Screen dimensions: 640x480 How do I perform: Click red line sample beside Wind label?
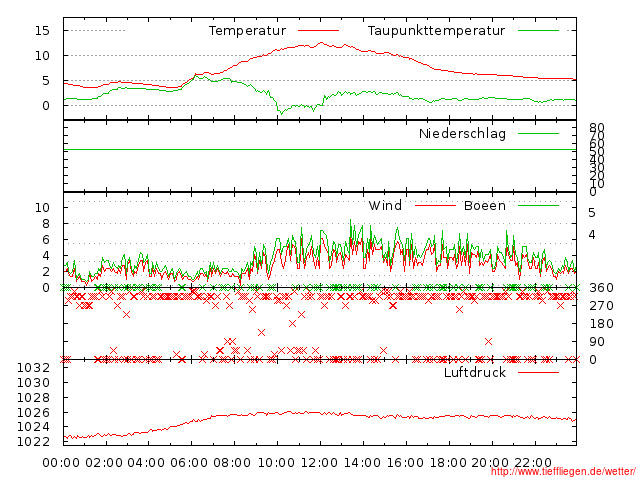[x=435, y=205]
